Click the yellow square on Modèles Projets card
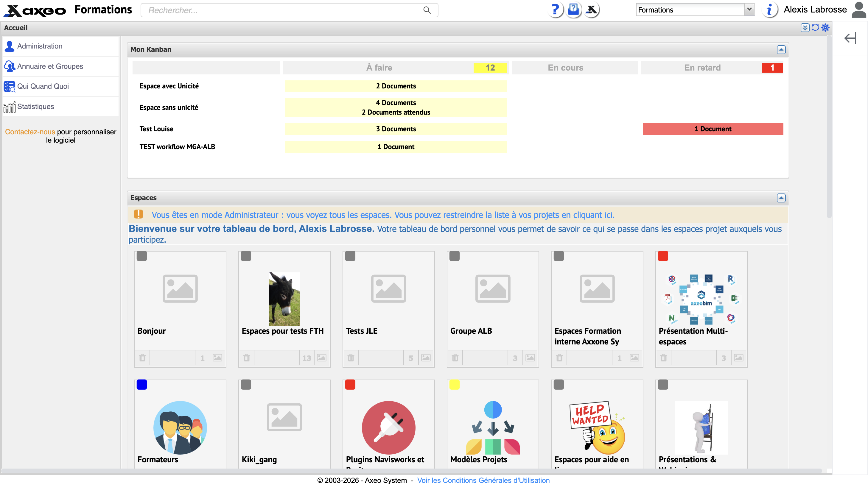This screenshot has height=490, width=868. tap(454, 385)
